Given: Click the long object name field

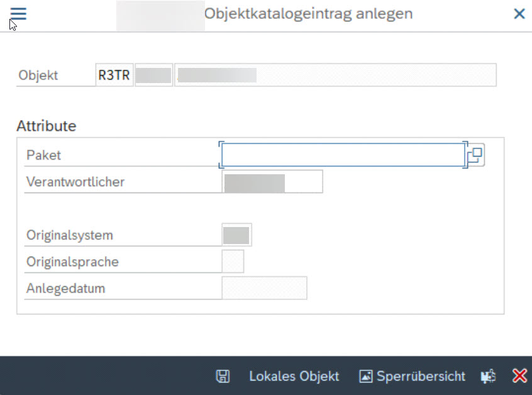Looking at the screenshot, I should (x=335, y=75).
